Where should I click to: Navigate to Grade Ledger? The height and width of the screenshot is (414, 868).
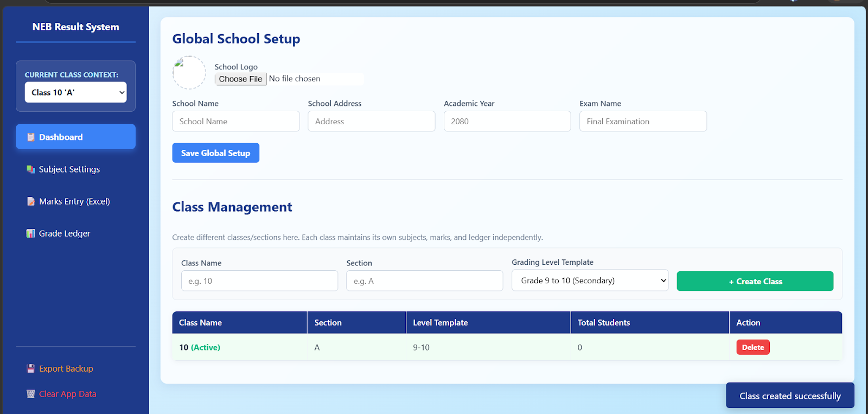(75, 233)
